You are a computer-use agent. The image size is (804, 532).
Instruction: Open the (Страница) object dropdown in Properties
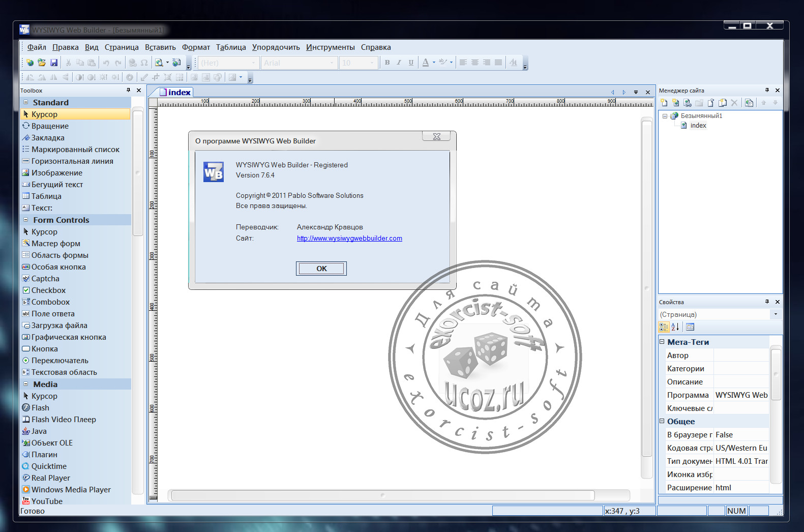776,314
